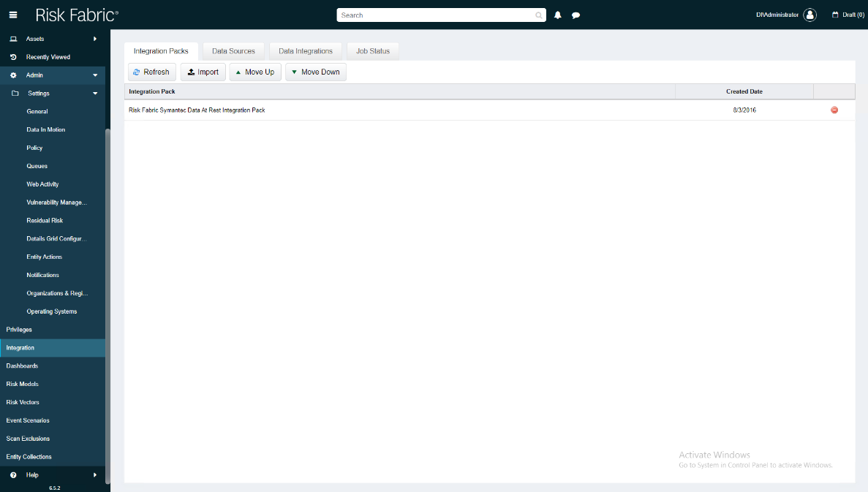
Task: Open Risk Models in the sidebar
Action: (x=23, y=384)
